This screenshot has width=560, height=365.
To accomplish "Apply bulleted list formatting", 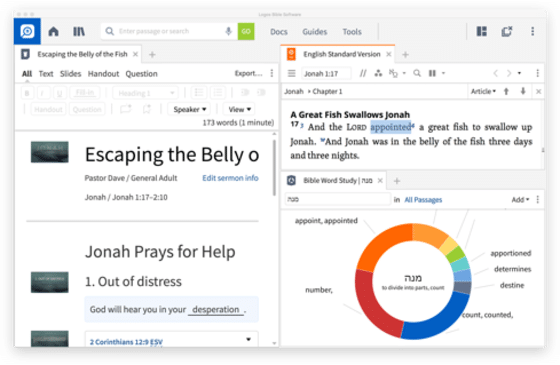I will 199,93.
